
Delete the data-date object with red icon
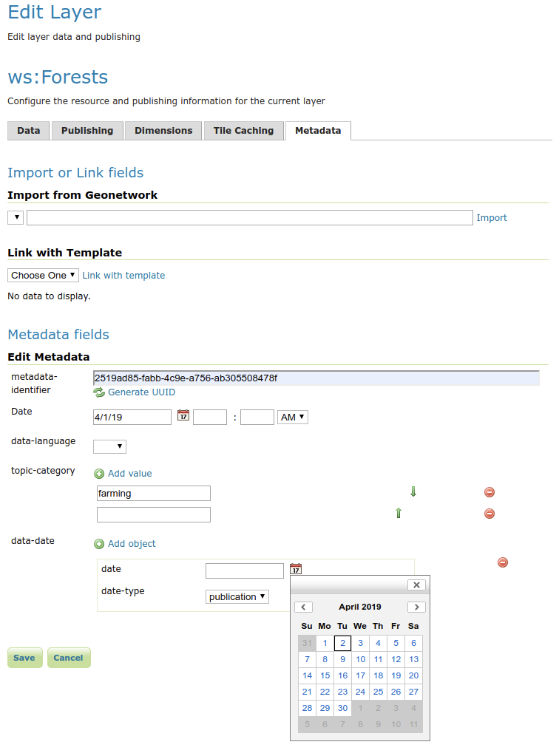pyautogui.click(x=503, y=562)
